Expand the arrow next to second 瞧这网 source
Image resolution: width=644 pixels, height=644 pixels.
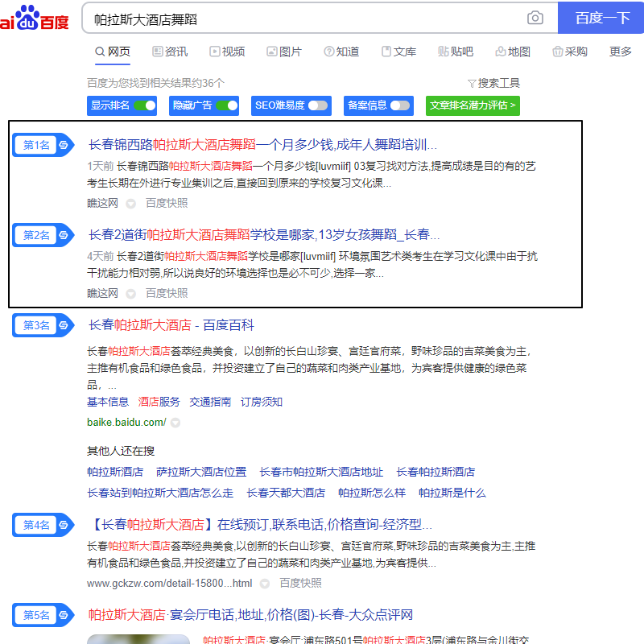click(x=130, y=294)
